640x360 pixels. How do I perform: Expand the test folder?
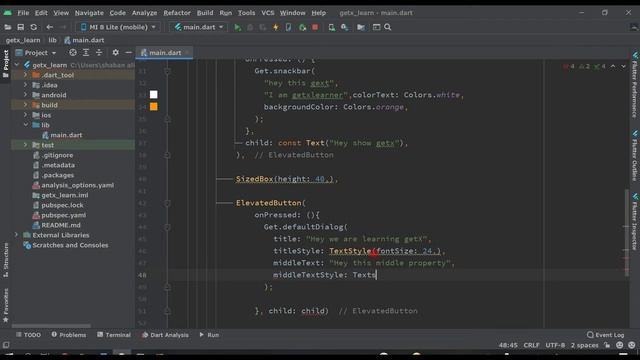(x=25, y=145)
